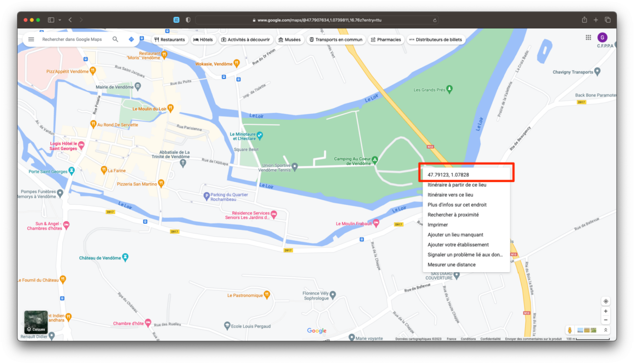Filter by Hôtels chip
The width and height of the screenshot is (634, 364).
(x=203, y=40)
